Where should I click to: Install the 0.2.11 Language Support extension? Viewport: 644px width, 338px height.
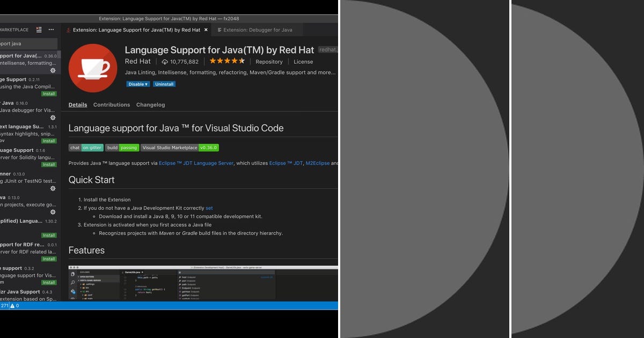tap(49, 94)
